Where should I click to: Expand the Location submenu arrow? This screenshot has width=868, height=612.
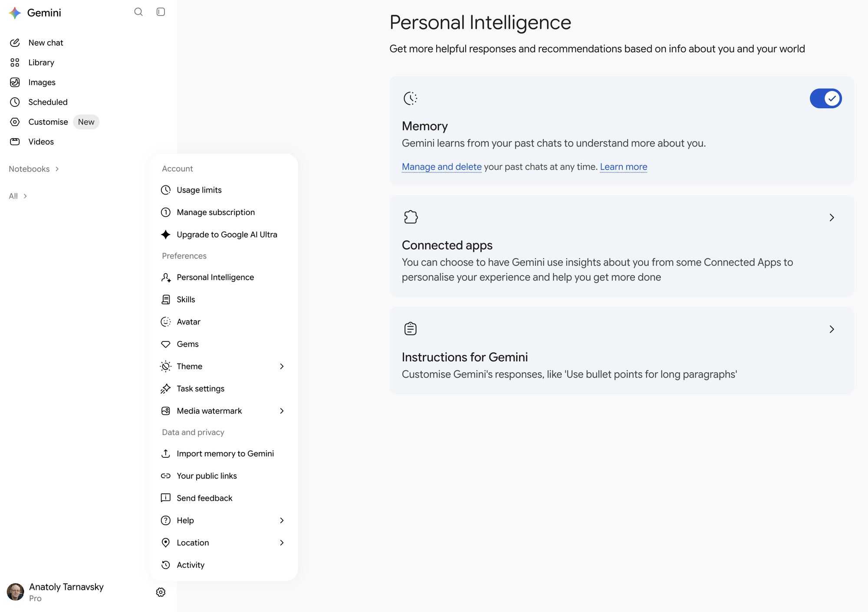282,543
